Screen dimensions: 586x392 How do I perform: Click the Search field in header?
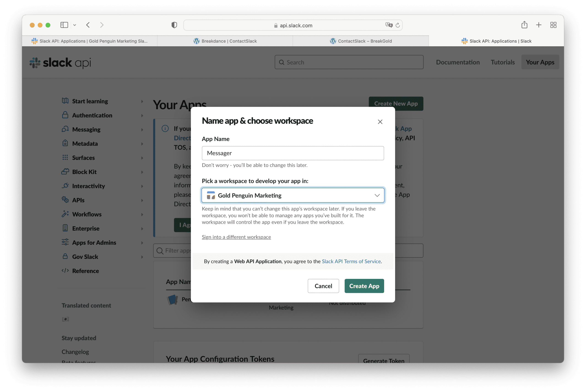[349, 62]
